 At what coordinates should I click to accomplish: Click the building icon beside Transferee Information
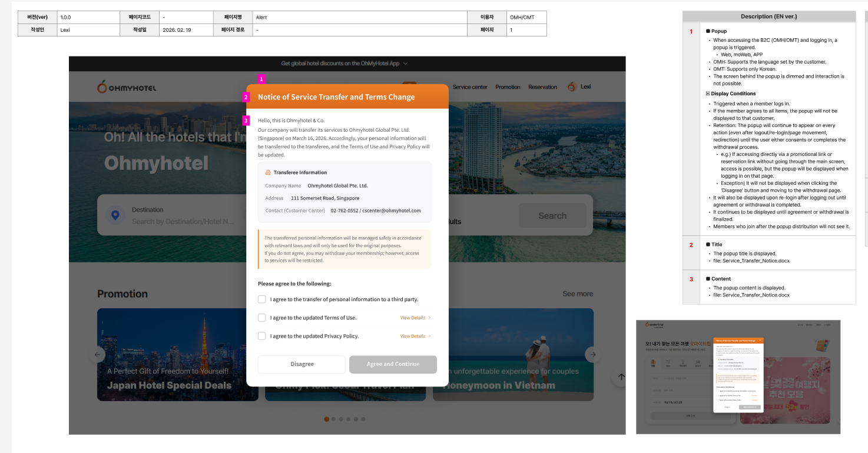[268, 172]
